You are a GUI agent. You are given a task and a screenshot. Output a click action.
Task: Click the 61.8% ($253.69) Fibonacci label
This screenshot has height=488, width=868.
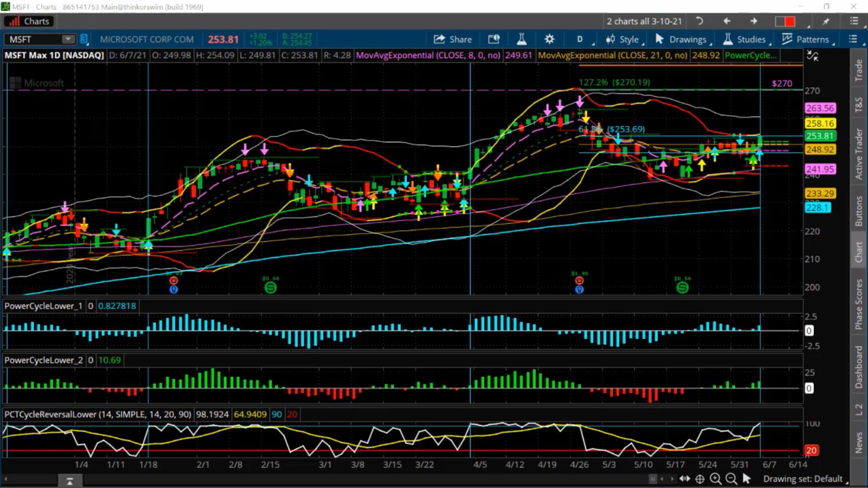612,129
